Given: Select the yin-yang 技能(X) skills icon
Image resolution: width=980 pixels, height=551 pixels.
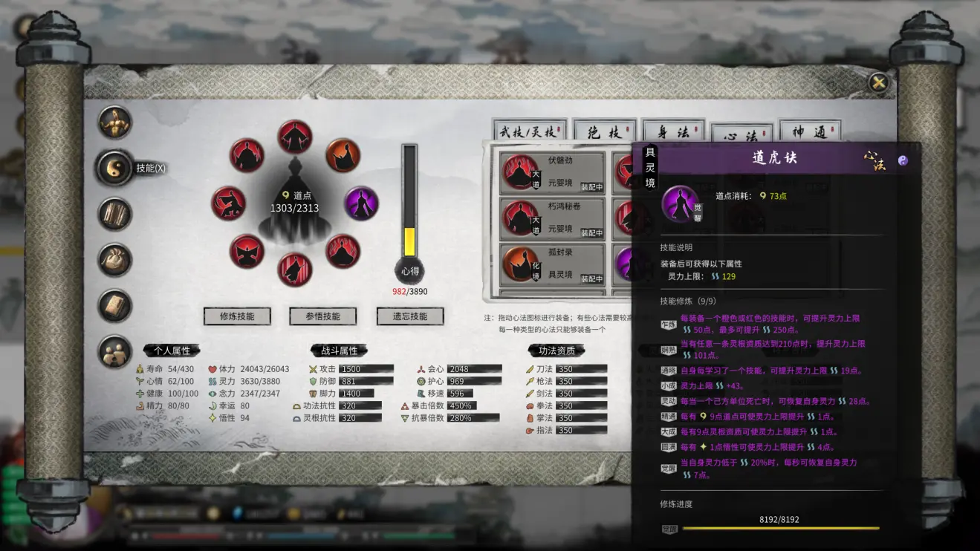Looking at the screenshot, I should pyautogui.click(x=115, y=168).
